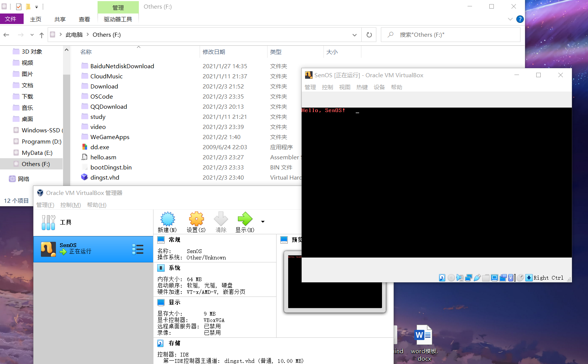Collapse navigation pane scroll-up arrow
Viewport: 588px width, 364px height.
point(66,50)
